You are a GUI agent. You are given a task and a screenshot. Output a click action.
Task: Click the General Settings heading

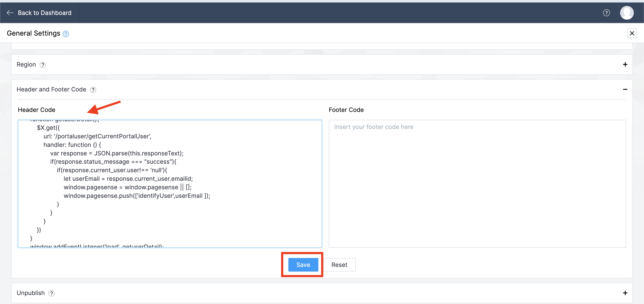33,33
